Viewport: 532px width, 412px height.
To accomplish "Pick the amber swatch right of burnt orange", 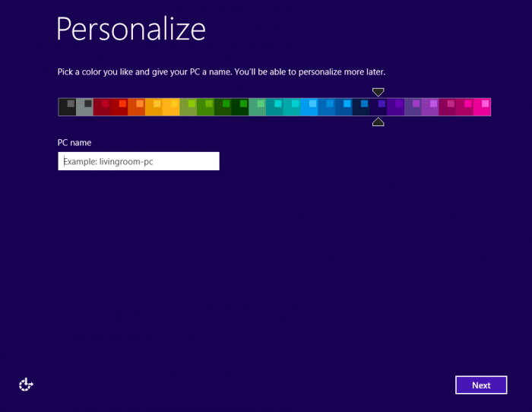I will pos(154,107).
